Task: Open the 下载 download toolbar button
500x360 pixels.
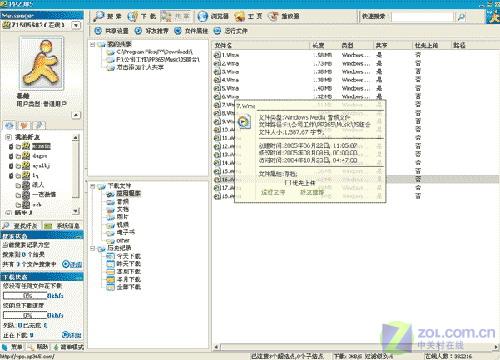Action: (x=142, y=16)
